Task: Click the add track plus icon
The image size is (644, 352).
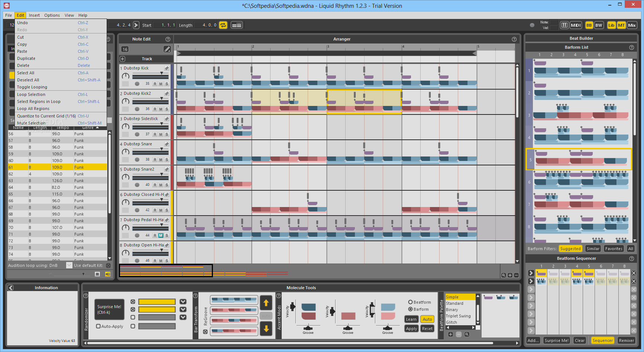Action: click(123, 59)
